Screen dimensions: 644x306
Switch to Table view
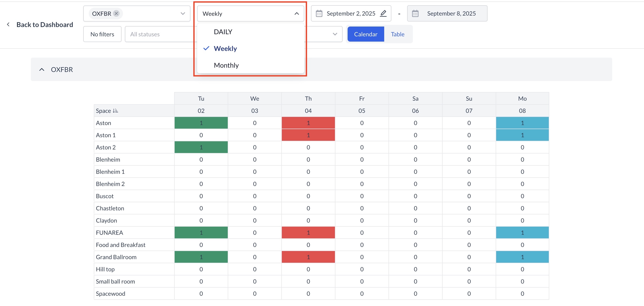coord(398,34)
